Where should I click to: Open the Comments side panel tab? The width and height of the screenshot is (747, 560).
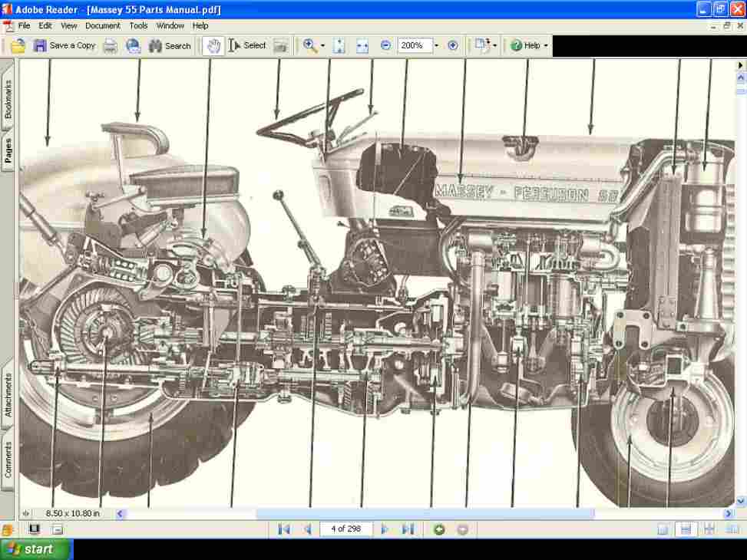click(7, 460)
